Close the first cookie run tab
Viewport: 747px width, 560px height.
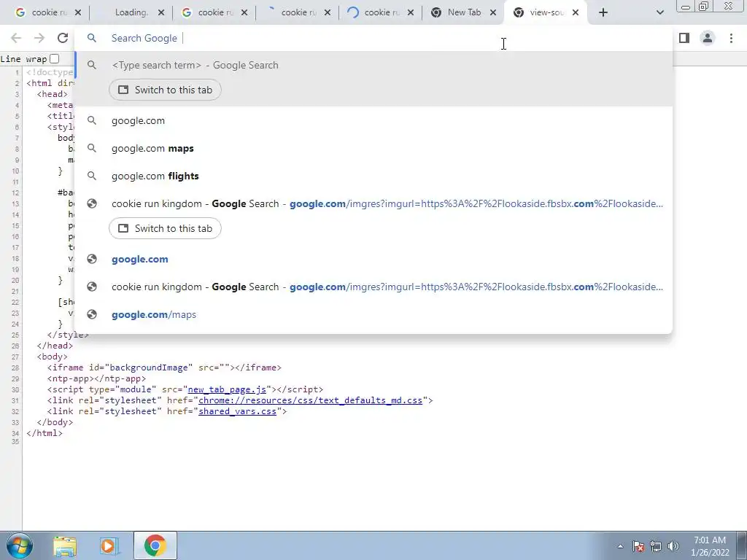78,12
